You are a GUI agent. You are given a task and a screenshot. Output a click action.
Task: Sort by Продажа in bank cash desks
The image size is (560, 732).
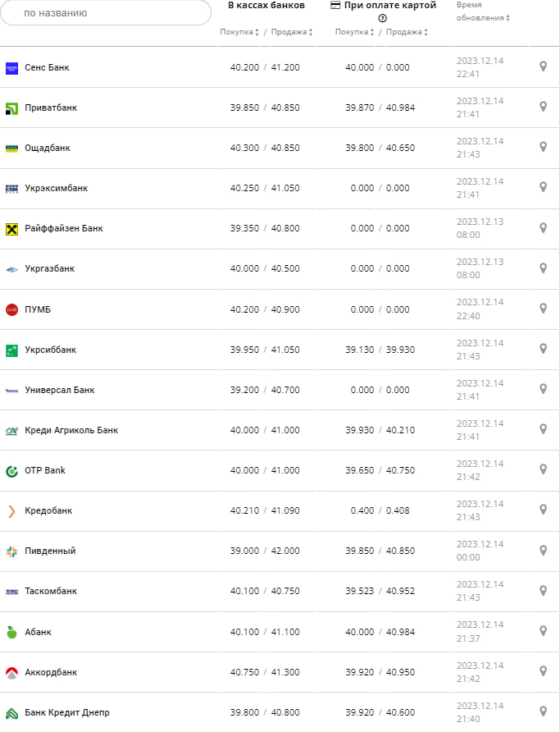pyautogui.click(x=292, y=32)
